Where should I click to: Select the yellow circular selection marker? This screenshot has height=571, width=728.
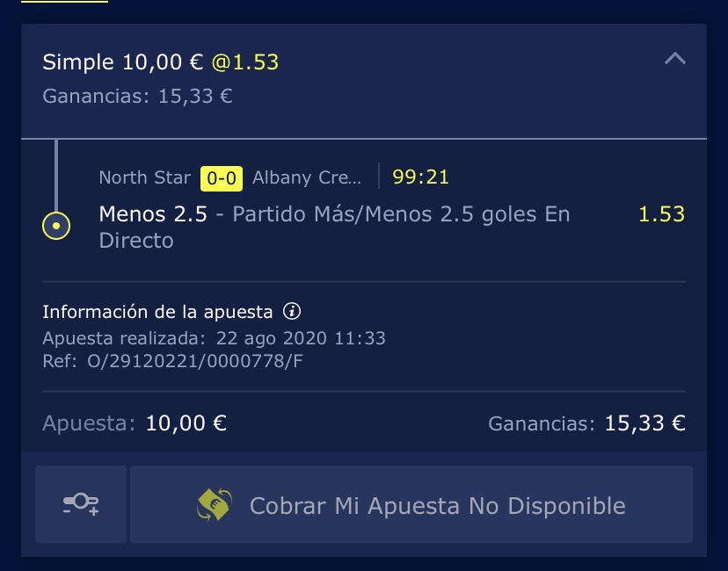[56, 226]
